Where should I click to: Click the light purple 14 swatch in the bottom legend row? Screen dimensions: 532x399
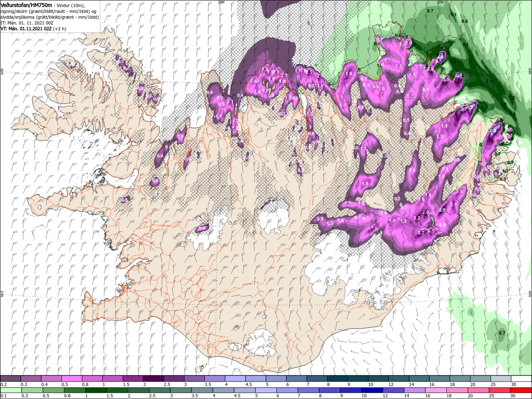tap(414, 390)
